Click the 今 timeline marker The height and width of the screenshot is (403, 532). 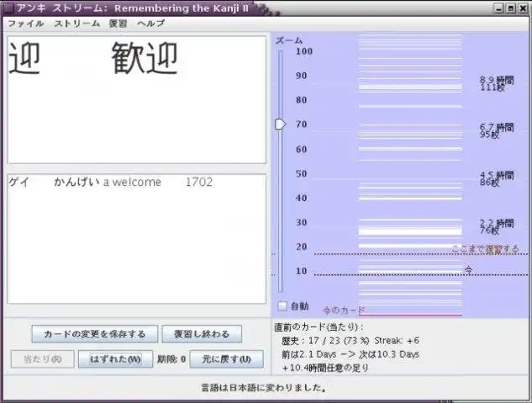pyautogui.click(x=469, y=270)
